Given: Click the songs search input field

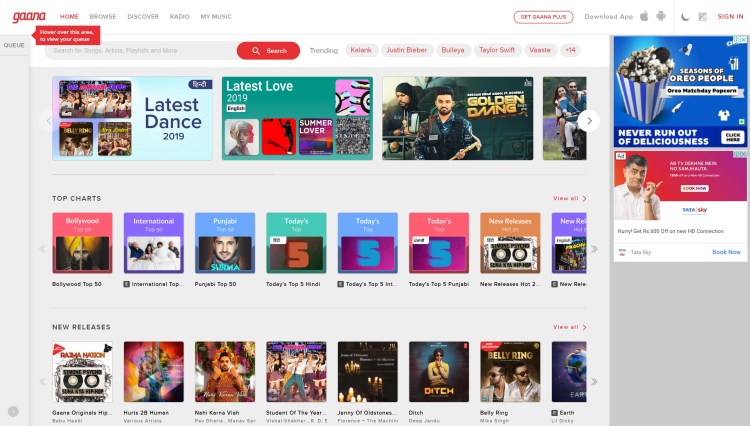Looking at the screenshot, I should [x=141, y=51].
